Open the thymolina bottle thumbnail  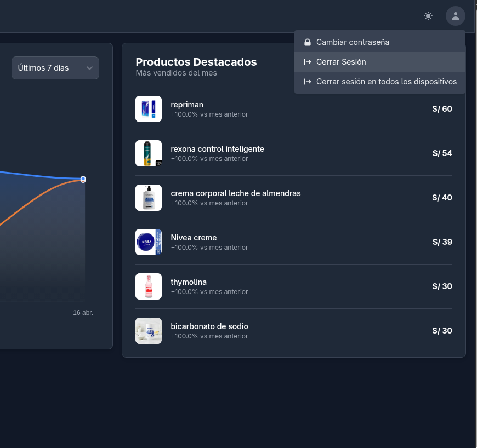[149, 286]
